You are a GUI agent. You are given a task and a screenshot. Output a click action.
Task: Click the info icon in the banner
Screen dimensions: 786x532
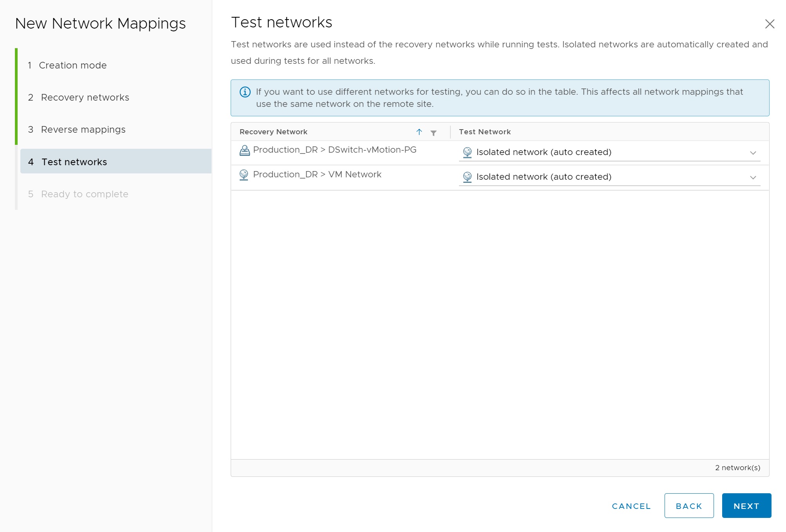pos(245,92)
